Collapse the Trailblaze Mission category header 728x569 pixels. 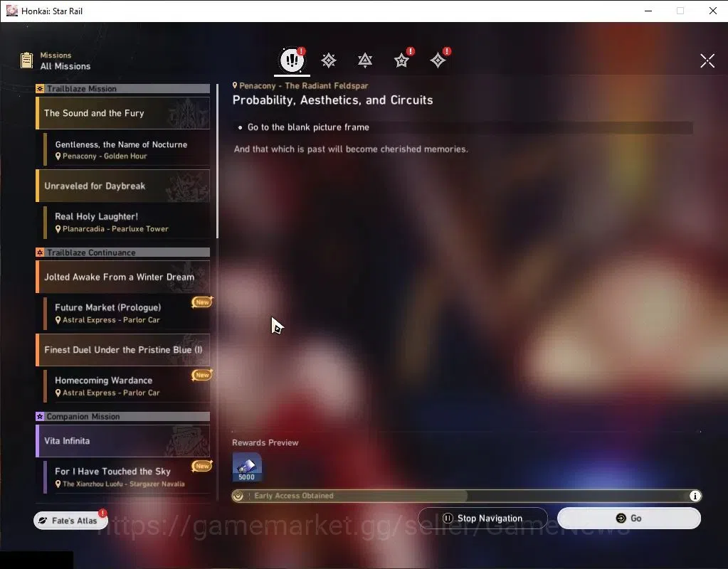[123, 89]
